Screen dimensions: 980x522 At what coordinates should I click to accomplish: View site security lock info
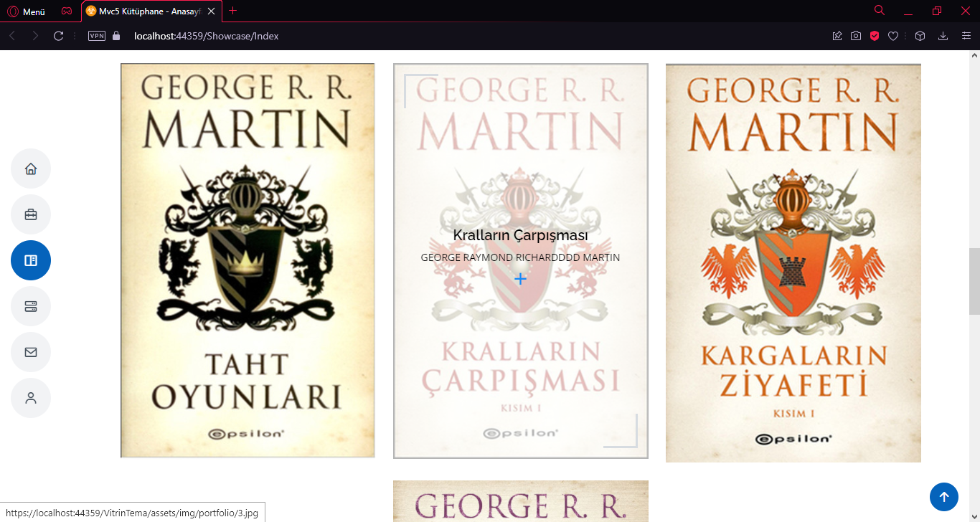[116, 36]
